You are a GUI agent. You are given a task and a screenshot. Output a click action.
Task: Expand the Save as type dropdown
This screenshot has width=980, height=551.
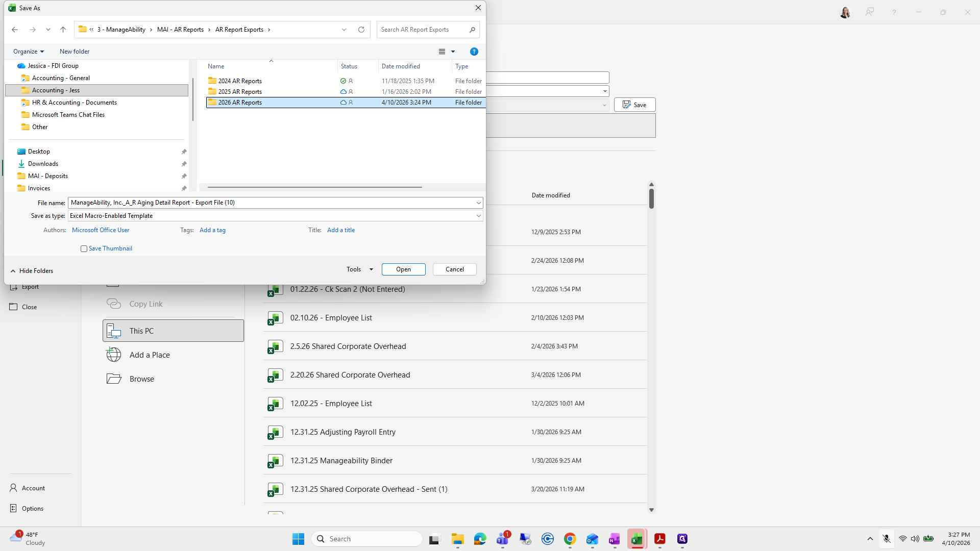pyautogui.click(x=478, y=216)
